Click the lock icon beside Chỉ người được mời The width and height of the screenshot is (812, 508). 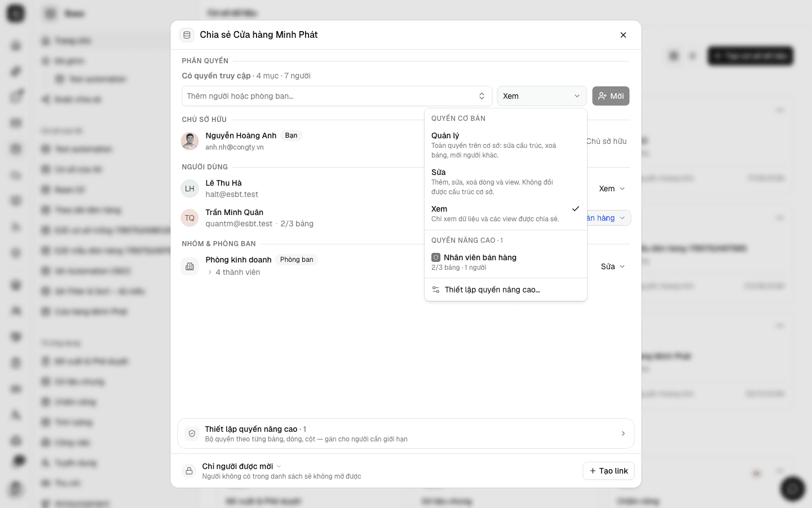point(189,471)
